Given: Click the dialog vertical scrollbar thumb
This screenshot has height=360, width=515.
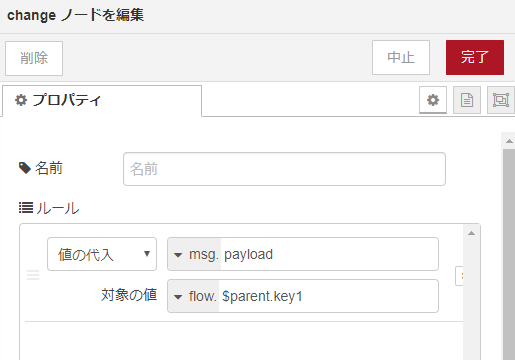Looking at the screenshot, I should click(x=509, y=255).
